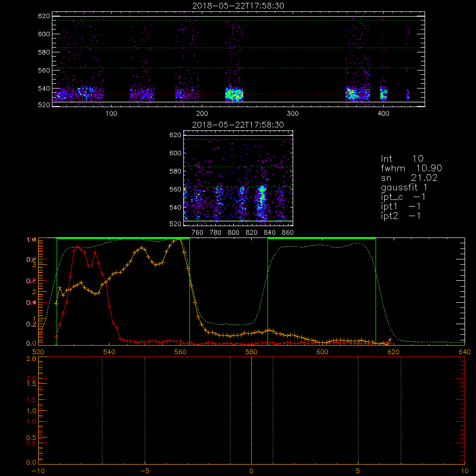Click x-axis label '-5' of bottom plot
This screenshot has height=476, width=476.
tap(145, 471)
